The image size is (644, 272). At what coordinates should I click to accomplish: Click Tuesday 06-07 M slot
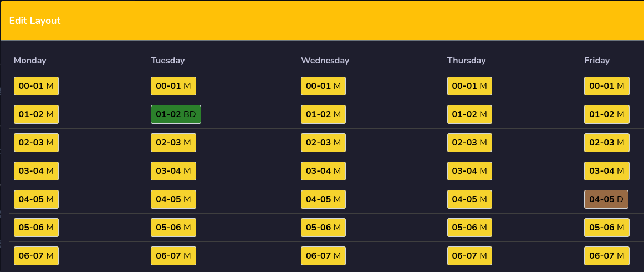pyautogui.click(x=173, y=256)
